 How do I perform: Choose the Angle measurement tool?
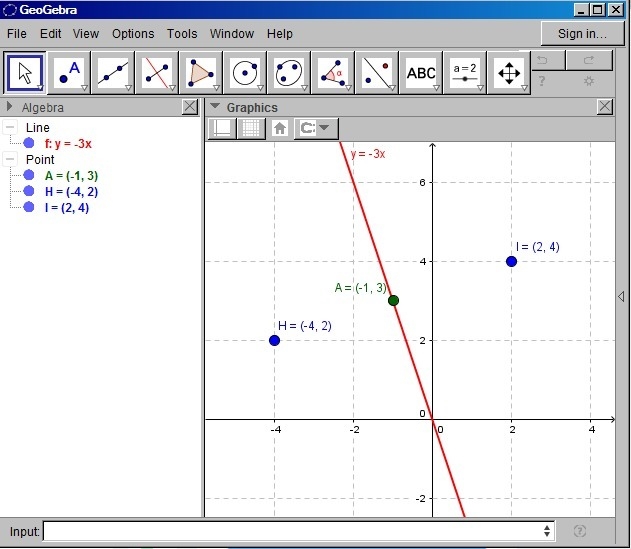click(x=333, y=73)
